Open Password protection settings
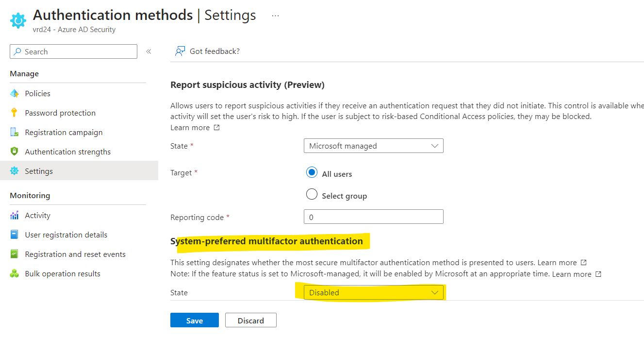644x338 pixels. 60,112
